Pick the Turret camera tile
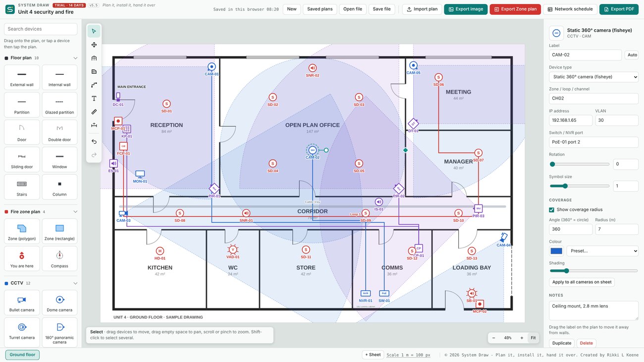Image resolution: width=644 pixels, height=362 pixels. 22,331
